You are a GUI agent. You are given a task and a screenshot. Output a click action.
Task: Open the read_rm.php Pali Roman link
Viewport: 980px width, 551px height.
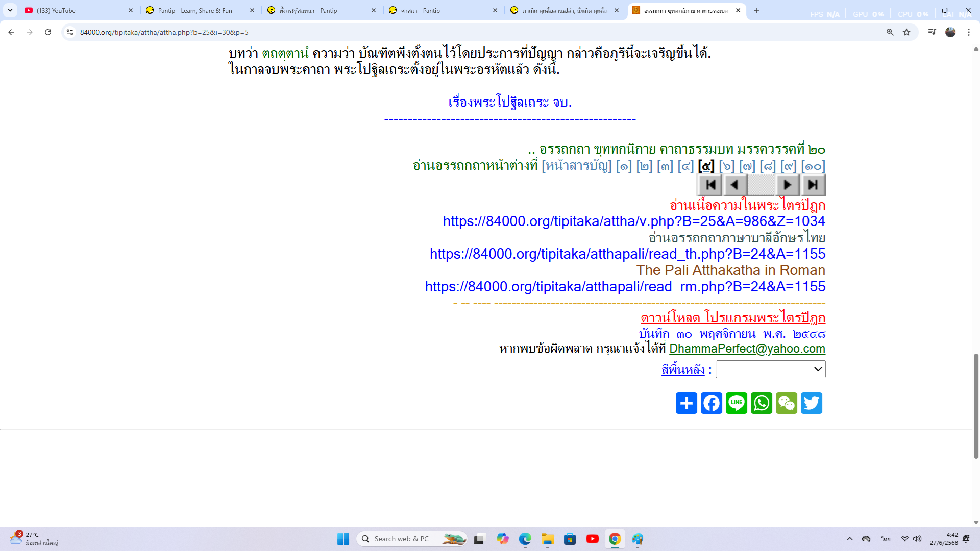tap(625, 287)
